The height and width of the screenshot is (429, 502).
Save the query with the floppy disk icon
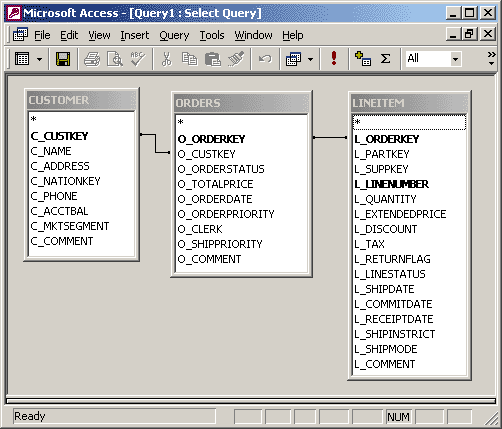pos(63,59)
